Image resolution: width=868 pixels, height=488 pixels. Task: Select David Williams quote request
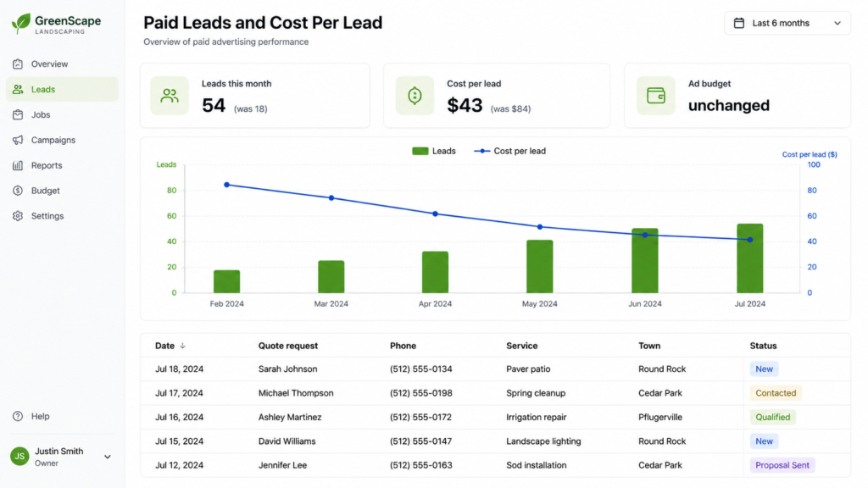coord(287,441)
